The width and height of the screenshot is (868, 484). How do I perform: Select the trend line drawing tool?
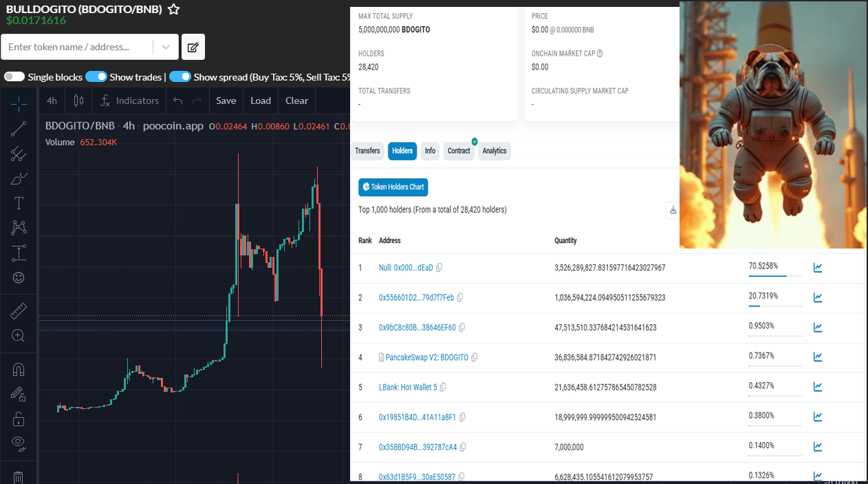(19, 129)
